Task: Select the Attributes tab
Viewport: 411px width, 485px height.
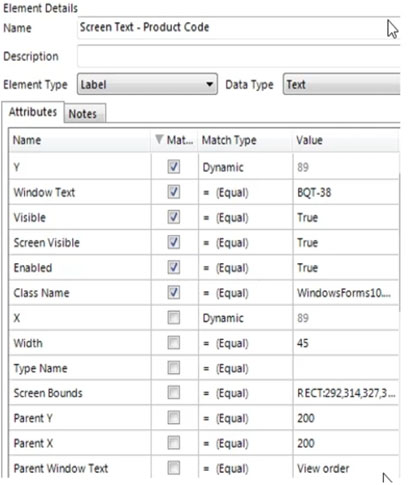Action: click(33, 112)
